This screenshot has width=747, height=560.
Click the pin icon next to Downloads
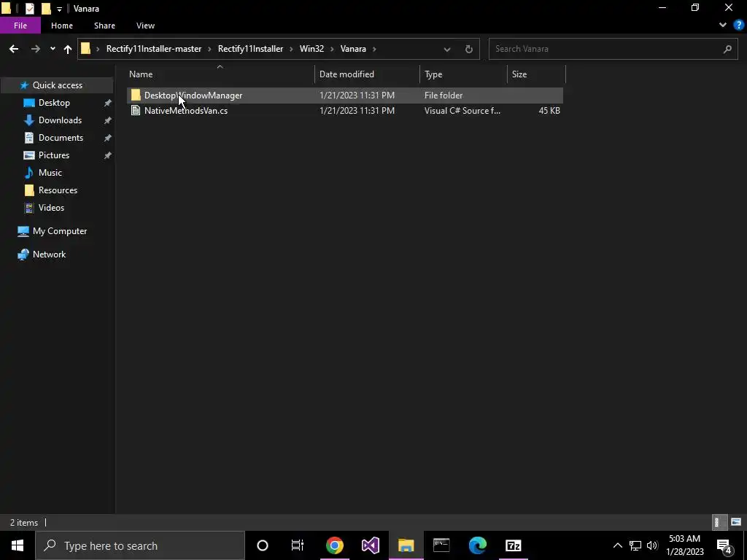pos(108,120)
